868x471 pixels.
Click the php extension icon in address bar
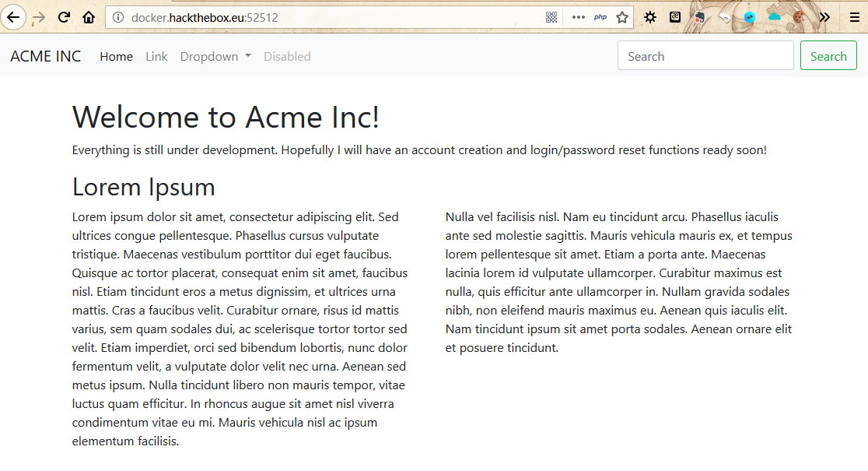[x=600, y=17]
